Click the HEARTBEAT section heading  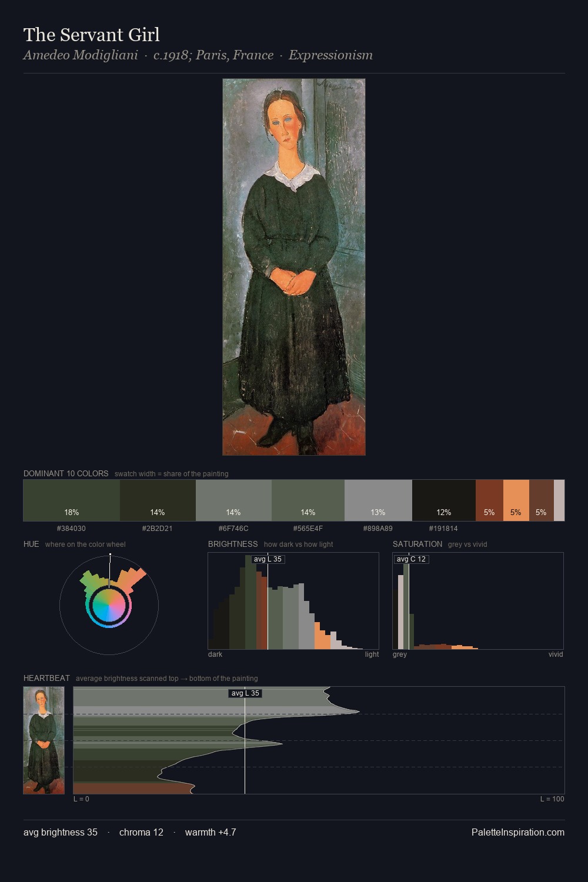coord(46,678)
